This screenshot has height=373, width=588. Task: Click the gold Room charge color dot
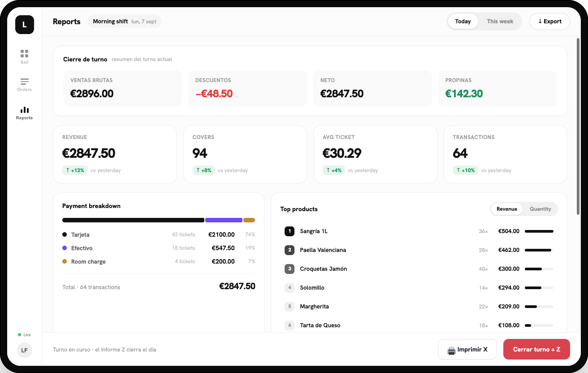click(65, 261)
